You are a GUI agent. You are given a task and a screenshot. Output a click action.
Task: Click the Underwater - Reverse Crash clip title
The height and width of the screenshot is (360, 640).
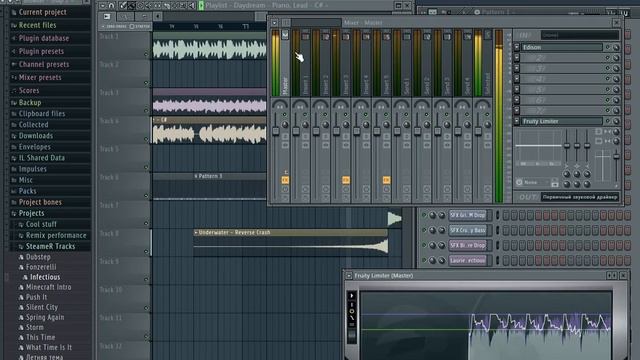[x=234, y=233]
